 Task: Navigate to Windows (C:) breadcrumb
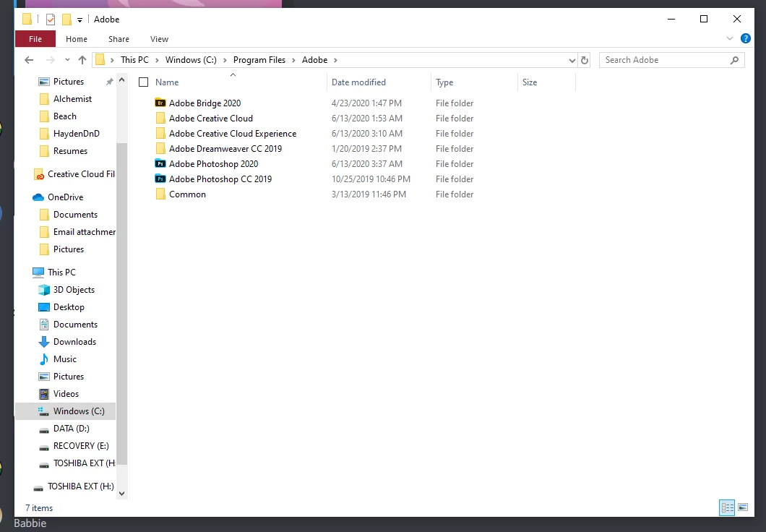(x=191, y=60)
